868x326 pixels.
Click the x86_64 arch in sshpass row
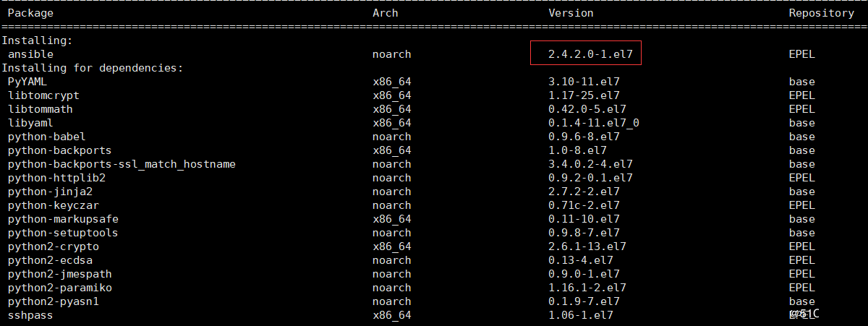pos(392,315)
